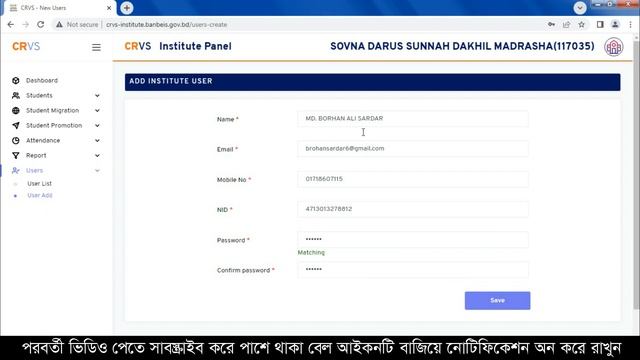Click the Users person icon

click(16, 171)
